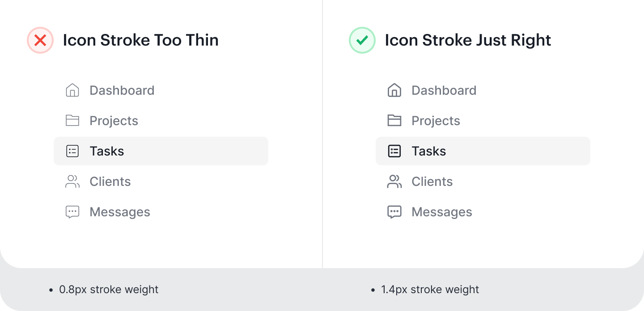The width and height of the screenshot is (644, 311).
Task: Click the bold-stroke Messages chat bubble icon
Action: click(x=394, y=212)
